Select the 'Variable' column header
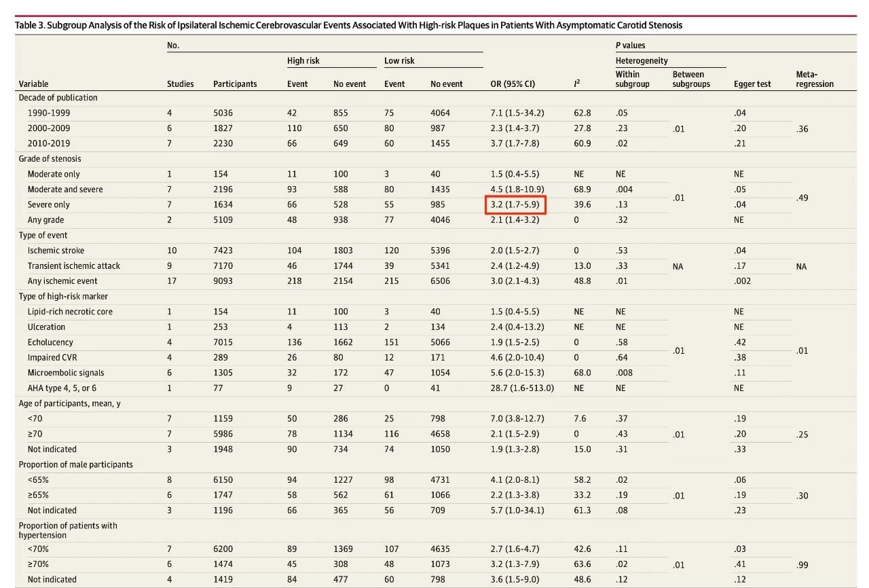This screenshot has width=869, height=588. [34, 84]
